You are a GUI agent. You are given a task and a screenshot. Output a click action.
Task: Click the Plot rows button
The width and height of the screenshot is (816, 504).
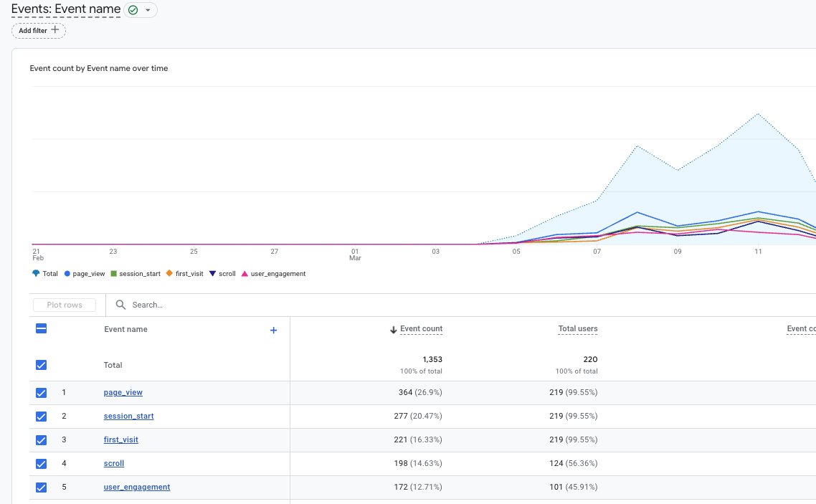65,305
